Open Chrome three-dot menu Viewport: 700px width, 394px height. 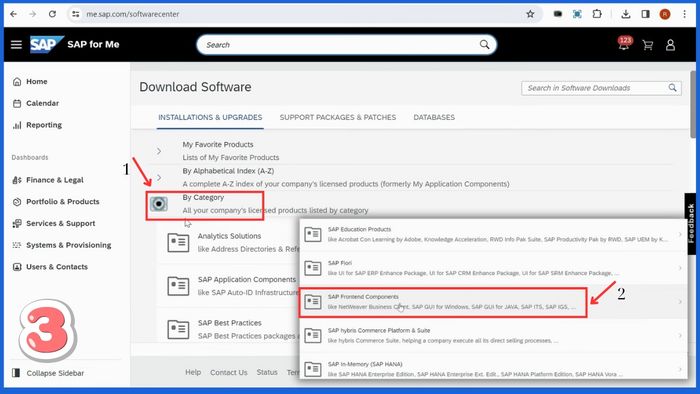click(684, 14)
